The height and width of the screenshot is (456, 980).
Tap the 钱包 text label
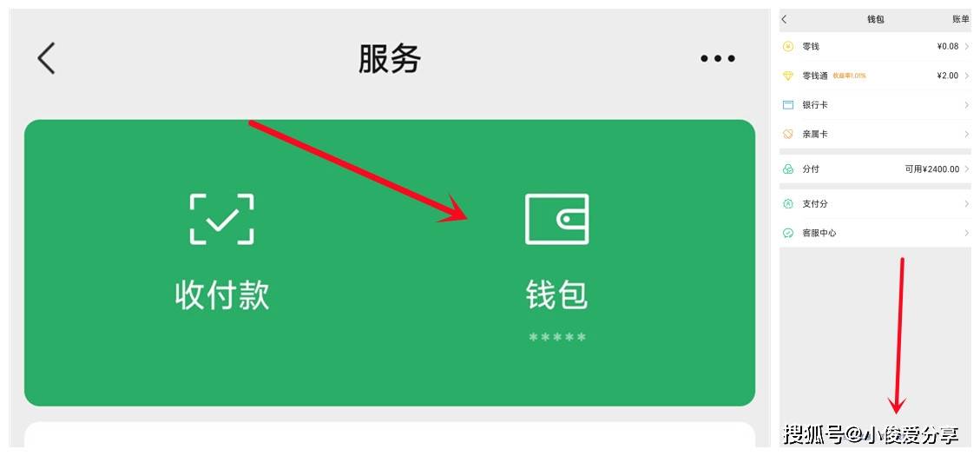coord(557,294)
